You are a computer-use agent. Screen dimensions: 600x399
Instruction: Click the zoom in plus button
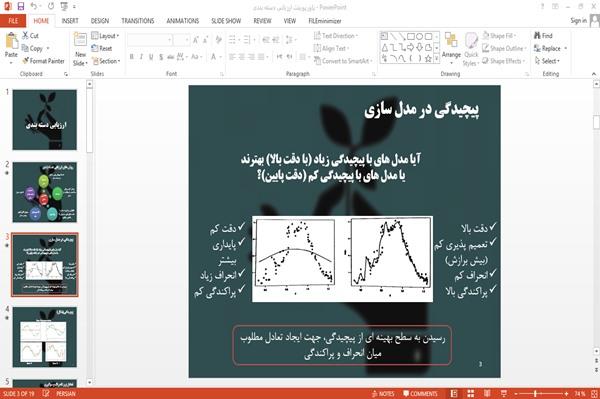pyautogui.click(x=566, y=394)
